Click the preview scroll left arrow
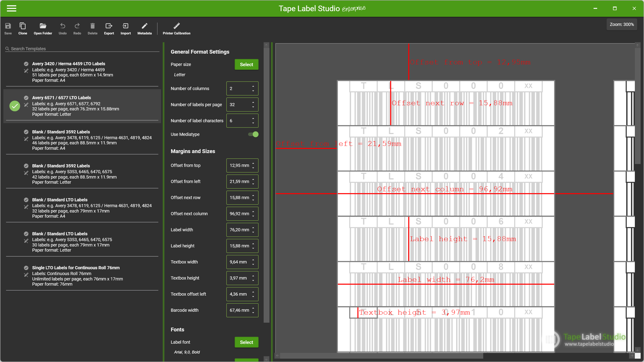The width and height of the screenshot is (644, 362). tap(277, 355)
